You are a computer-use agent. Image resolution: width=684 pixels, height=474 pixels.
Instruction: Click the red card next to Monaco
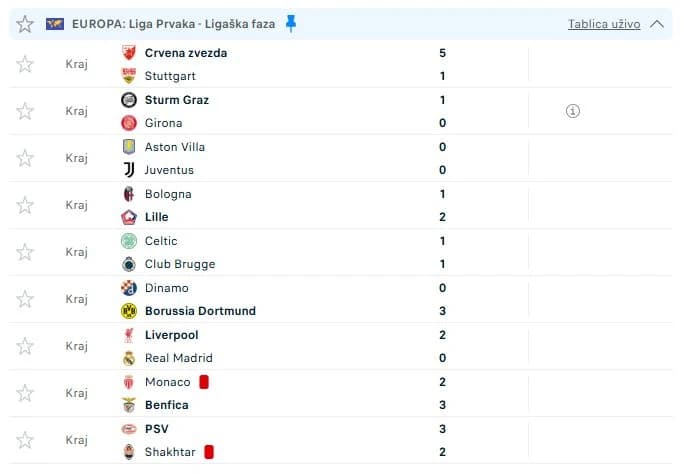[x=204, y=382]
